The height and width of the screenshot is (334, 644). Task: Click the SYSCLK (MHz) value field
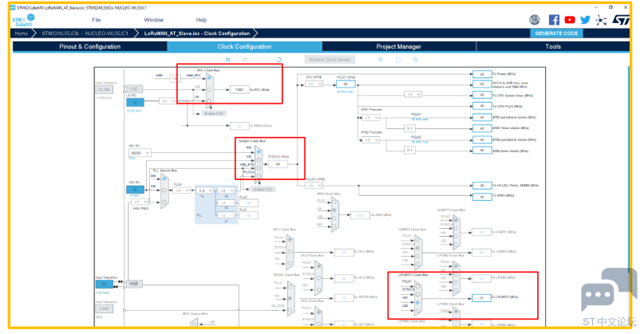pos(278,164)
